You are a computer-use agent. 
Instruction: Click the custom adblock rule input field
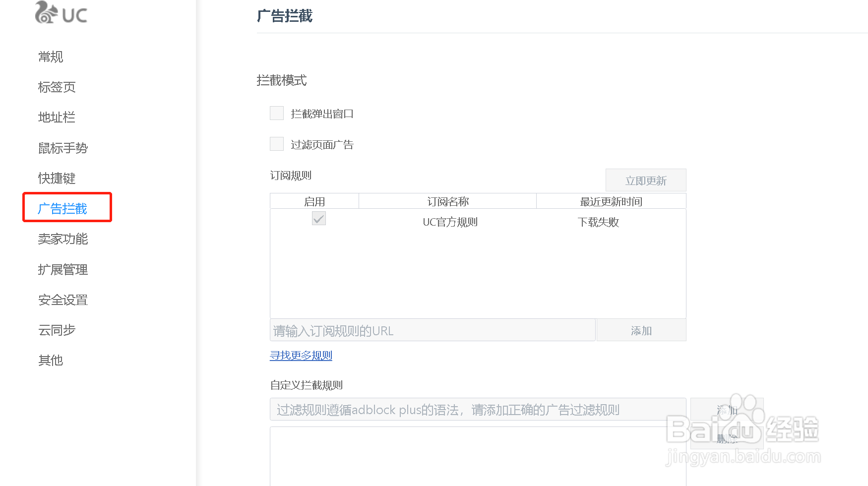tap(476, 410)
